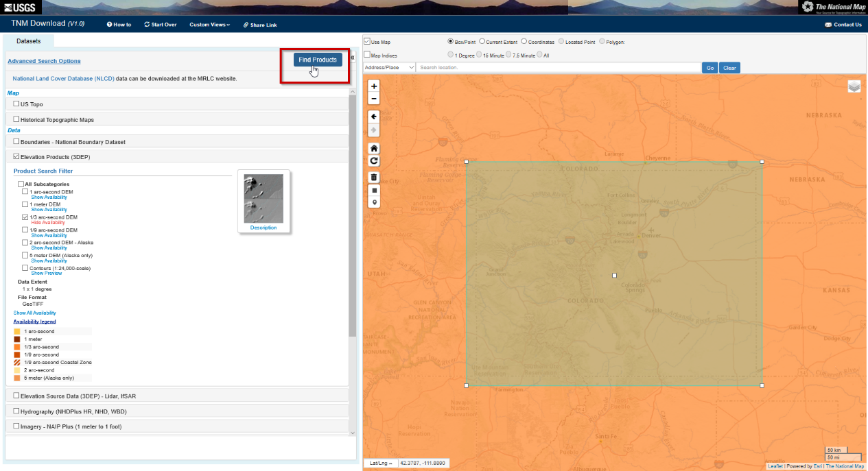Check Contours (1:24,000-scale) option

point(25,268)
